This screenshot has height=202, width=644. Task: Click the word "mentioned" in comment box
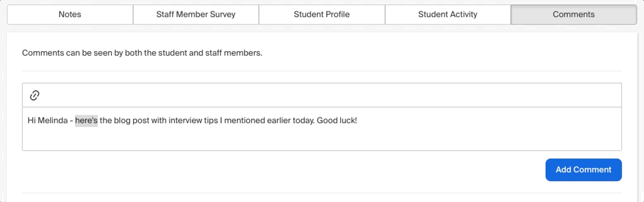point(244,121)
